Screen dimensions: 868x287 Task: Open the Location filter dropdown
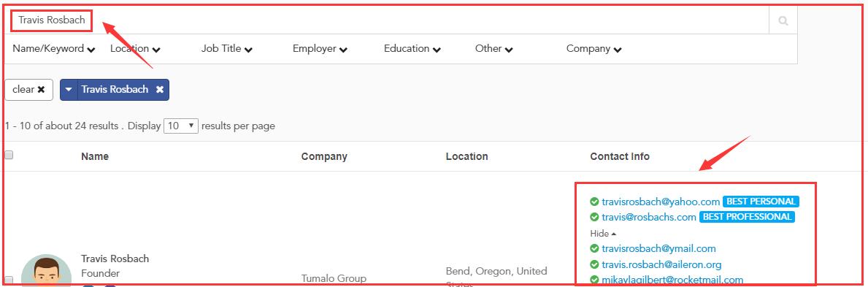(135, 49)
